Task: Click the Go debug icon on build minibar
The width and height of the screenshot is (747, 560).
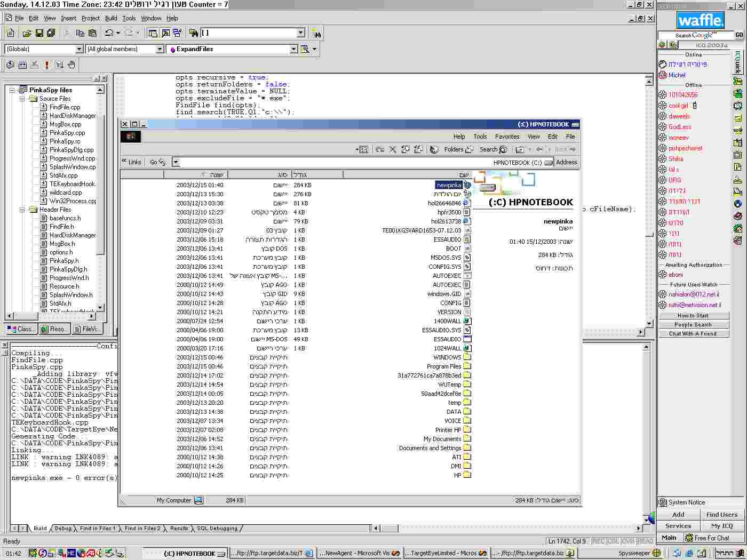Action: [59, 65]
